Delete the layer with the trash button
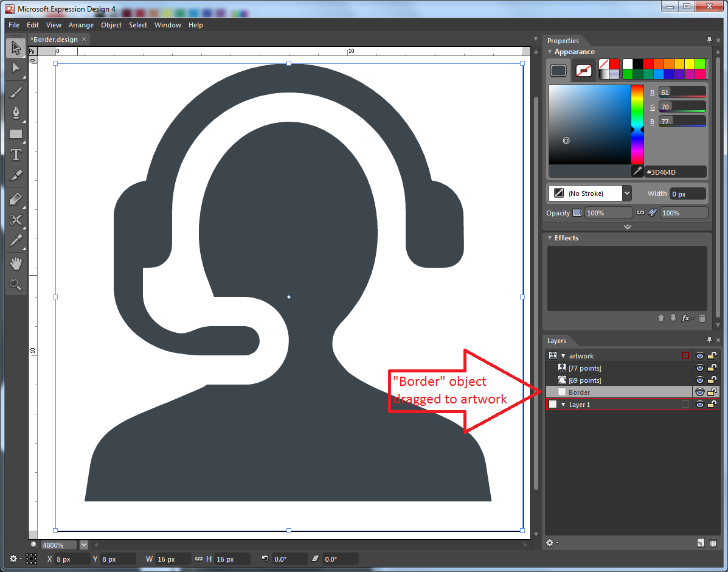 [713, 543]
